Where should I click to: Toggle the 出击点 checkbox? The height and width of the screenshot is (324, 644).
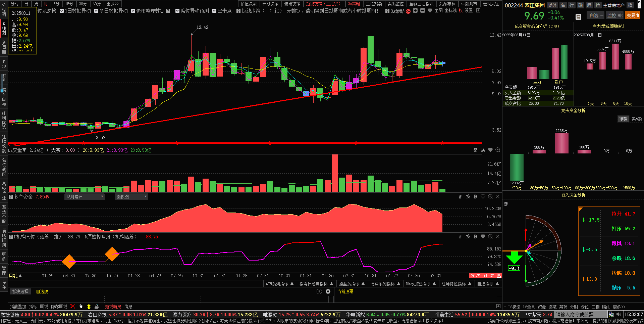[x=214, y=11]
